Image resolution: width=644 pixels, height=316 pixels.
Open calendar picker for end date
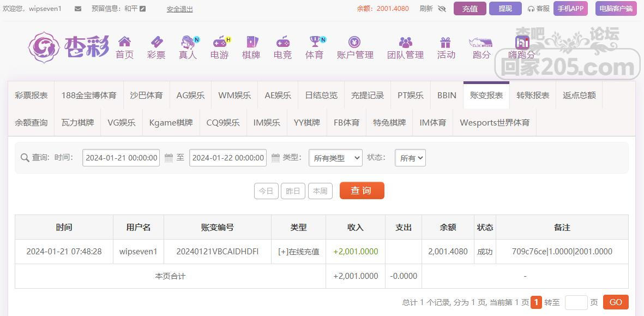pyautogui.click(x=275, y=158)
